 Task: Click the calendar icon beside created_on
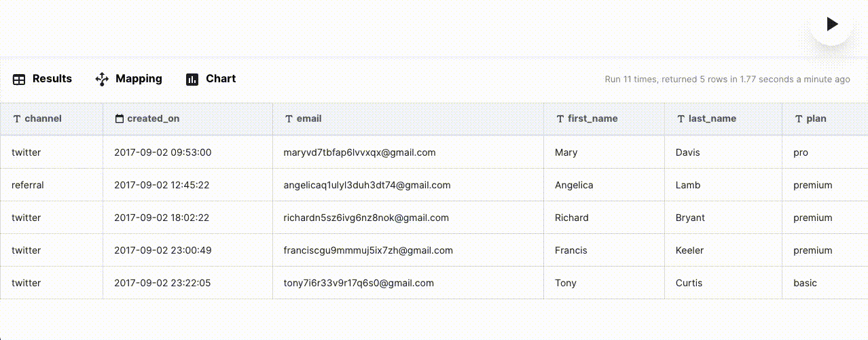[x=120, y=119]
